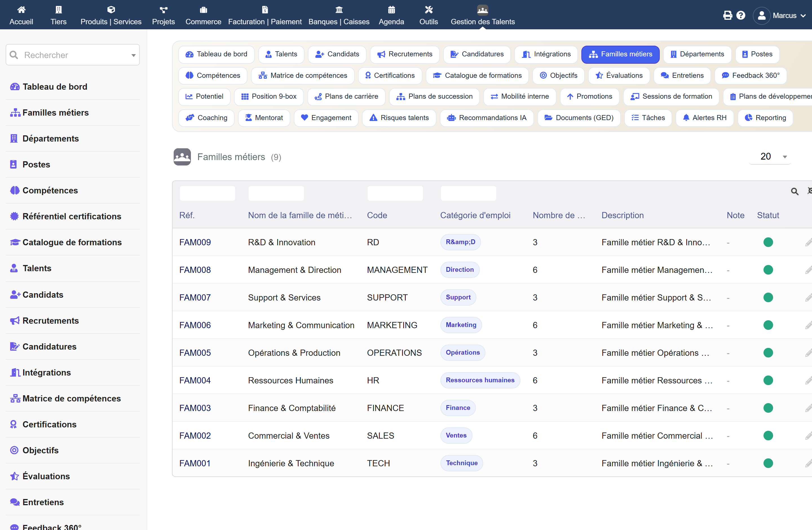Click the Outils tools icon
The height and width of the screenshot is (530, 812).
coord(429,10)
